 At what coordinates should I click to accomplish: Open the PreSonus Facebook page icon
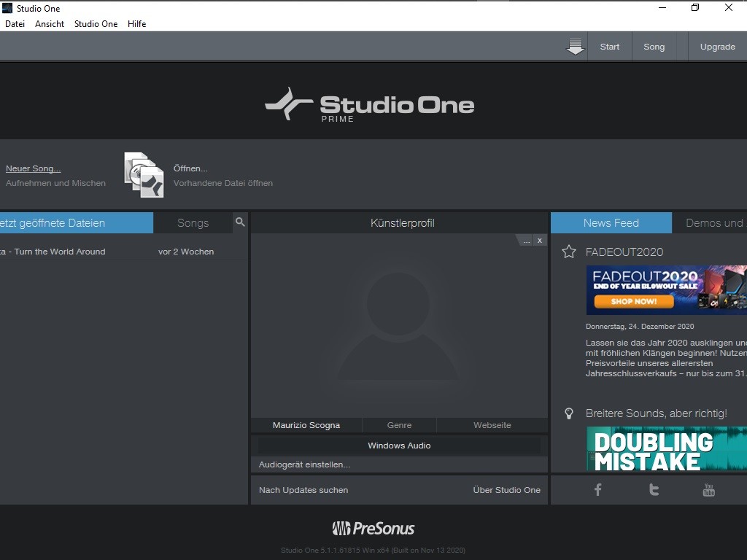tap(598, 489)
